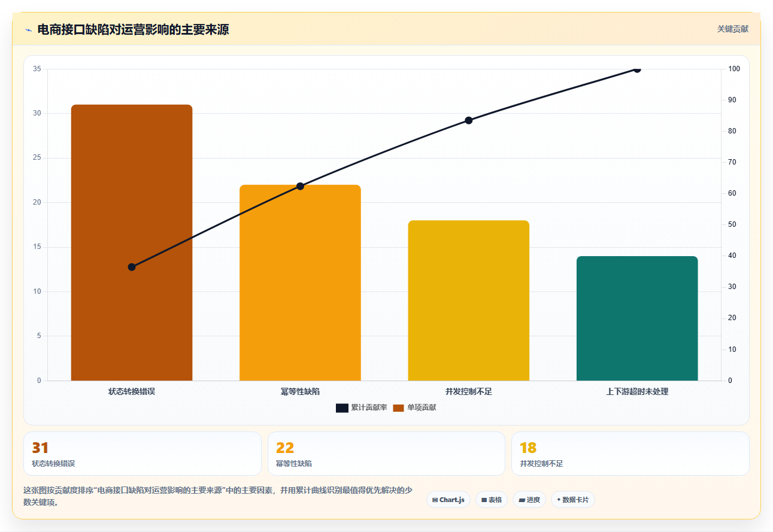Screen dimensions: 773x532
Task: Click cumulative line point above 状态转换错误
Action: [132, 267]
